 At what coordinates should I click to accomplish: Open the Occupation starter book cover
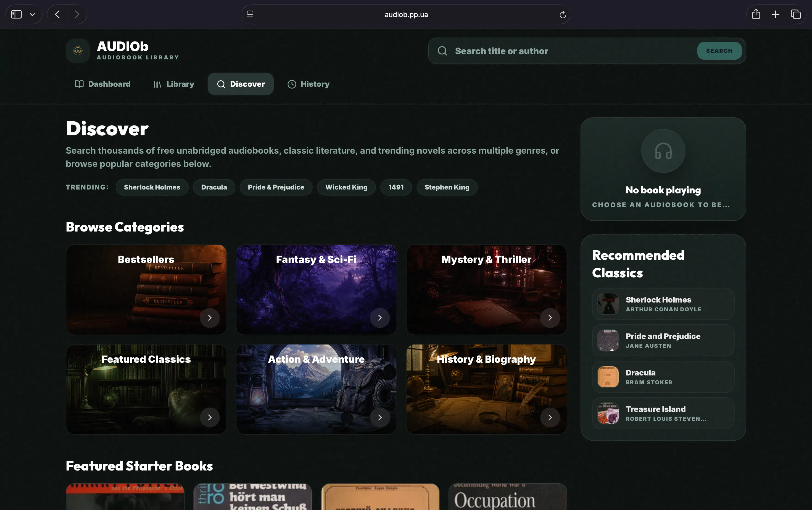coord(508,497)
